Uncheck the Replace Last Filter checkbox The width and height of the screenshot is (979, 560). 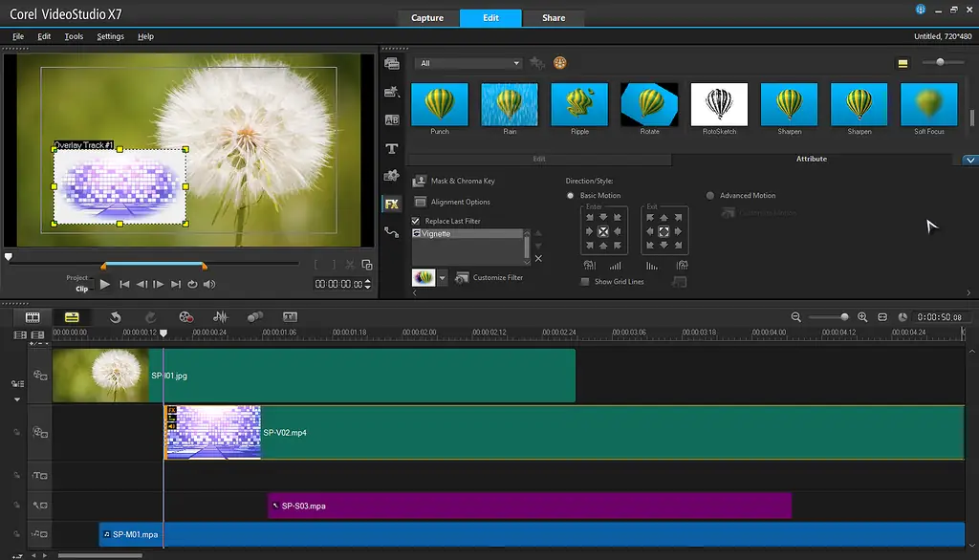(416, 221)
